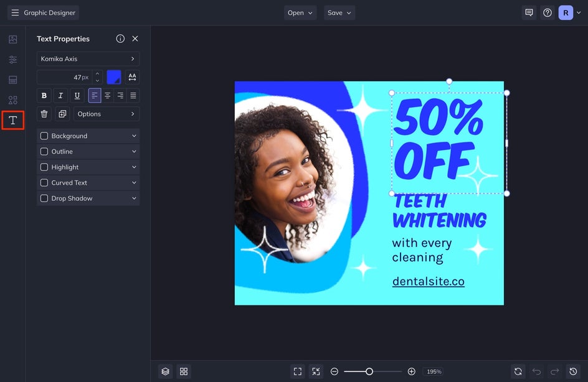Open the hamburger menu beside Graphic Designer
This screenshot has width=588, height=382.
[15, 12]
